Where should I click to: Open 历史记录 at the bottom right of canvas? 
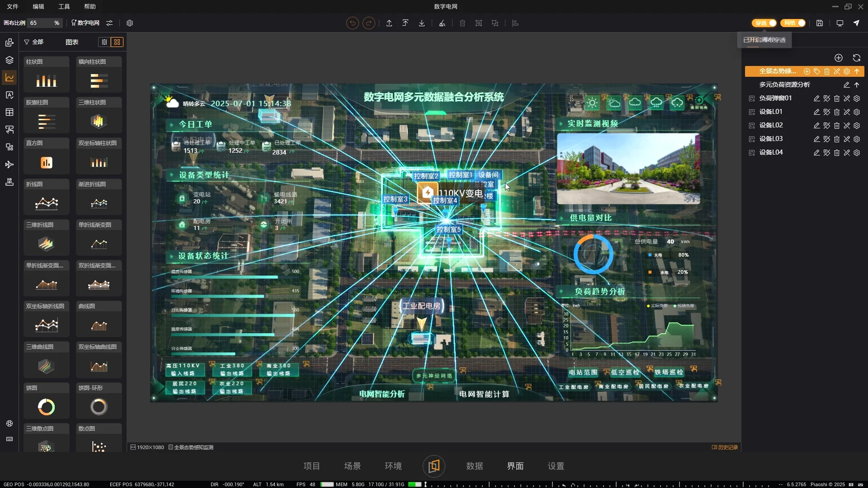(x=725, y=447)
